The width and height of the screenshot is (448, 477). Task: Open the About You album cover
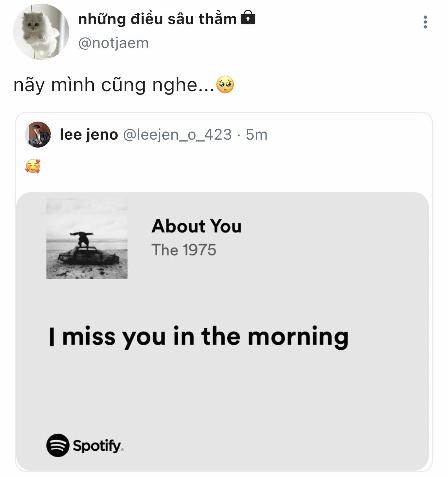(x=87, y=238)
